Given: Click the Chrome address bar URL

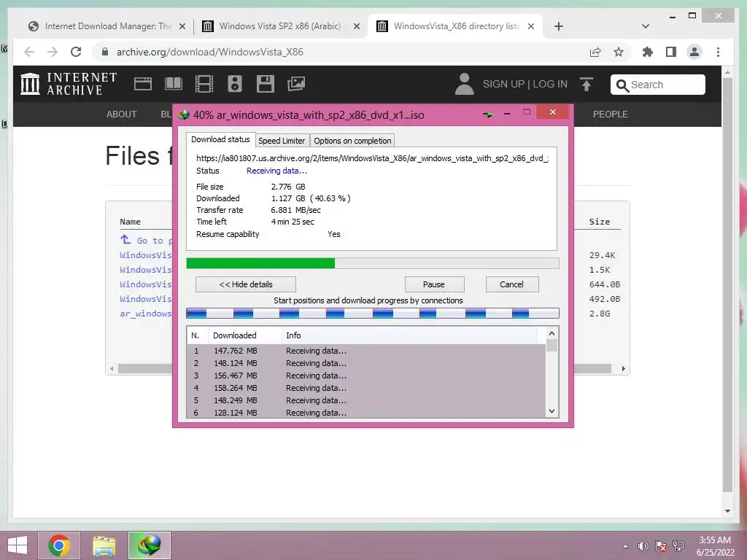Looking at the screenshot, I should tap(210, 52).
